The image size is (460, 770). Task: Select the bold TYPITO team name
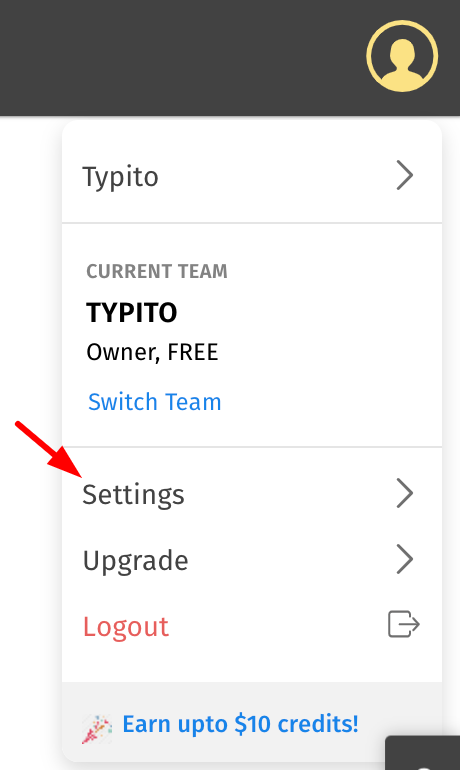[x=132, y=312]
